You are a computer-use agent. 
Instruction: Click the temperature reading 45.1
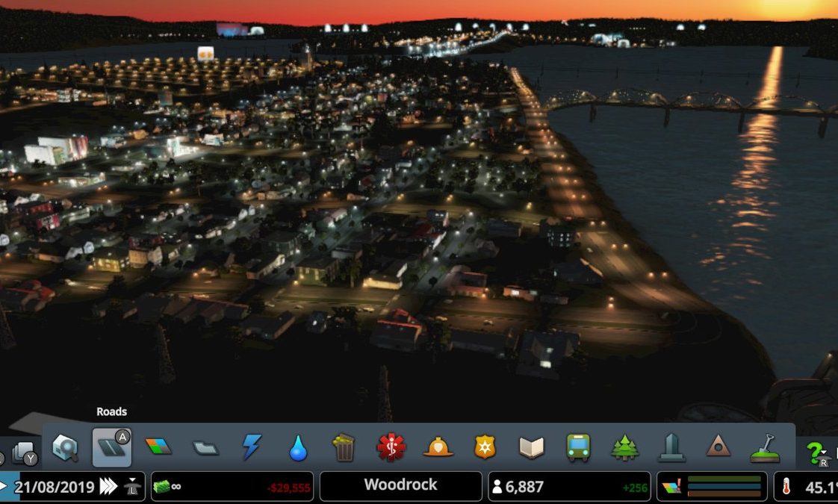(x=821, y=487)
